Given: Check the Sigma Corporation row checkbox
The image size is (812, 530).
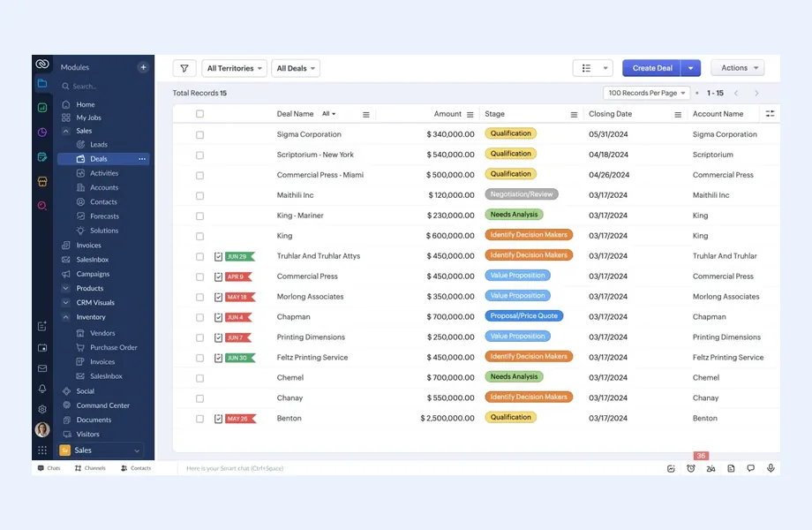Looking at the screenshot, I should tap(199, 134).
